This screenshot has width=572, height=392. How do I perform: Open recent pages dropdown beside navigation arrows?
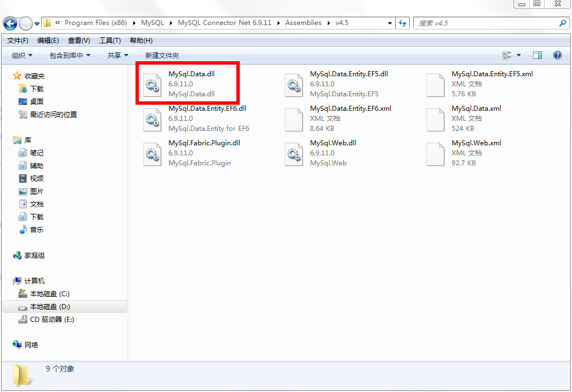tap(37, 24)
